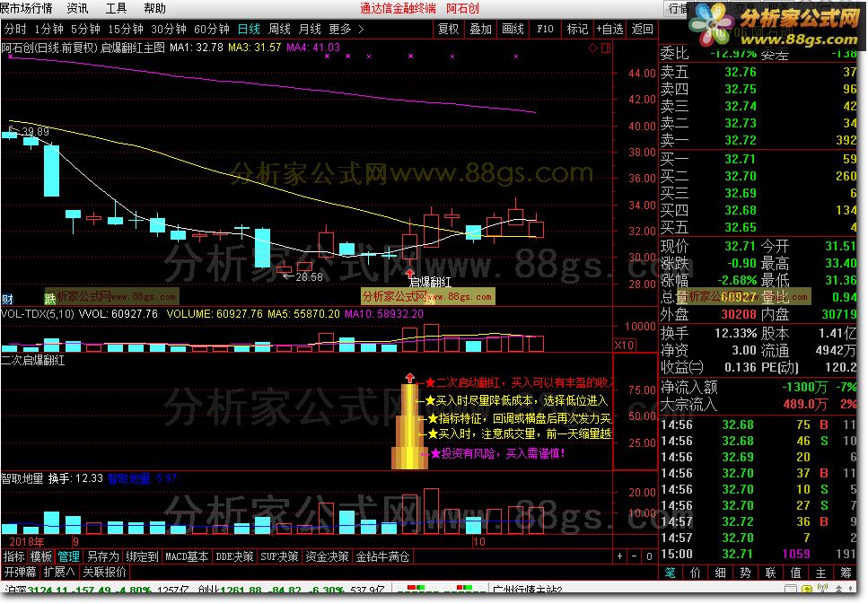Select the 日线 daily period
Viewport: 868px width, 604px height.
coord(250,29)
